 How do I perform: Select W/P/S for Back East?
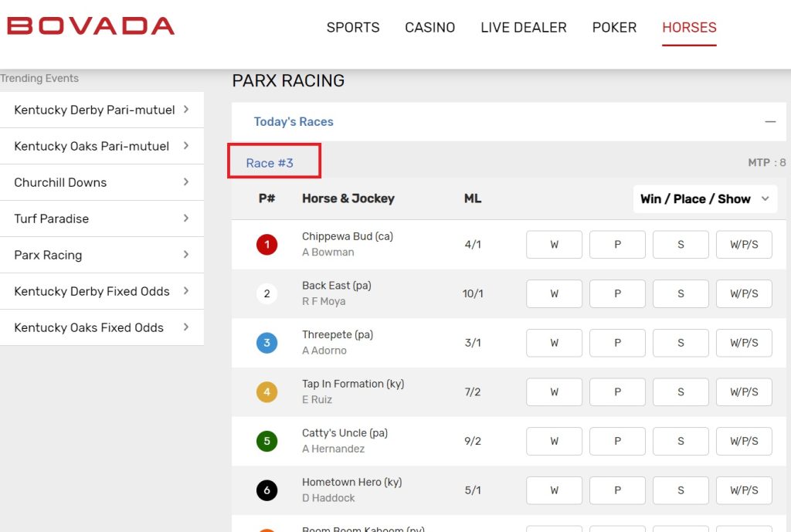pyautogui.click(x=744, y=293)
